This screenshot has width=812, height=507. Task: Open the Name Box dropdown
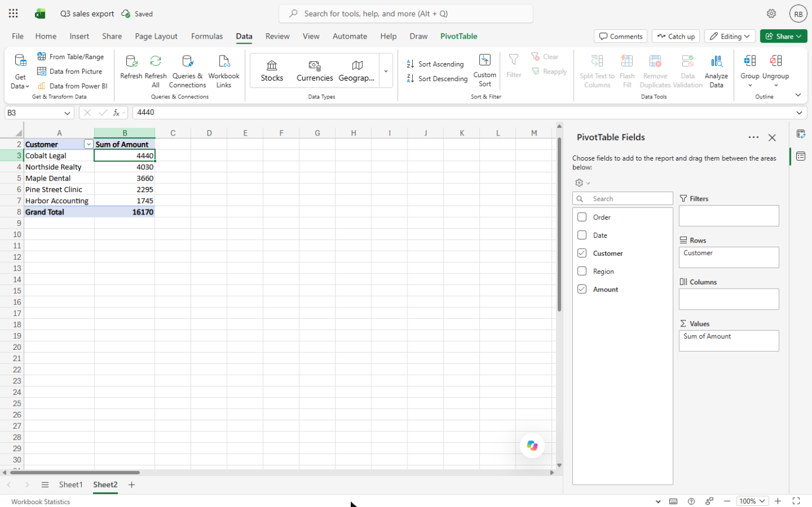[68, 113]
